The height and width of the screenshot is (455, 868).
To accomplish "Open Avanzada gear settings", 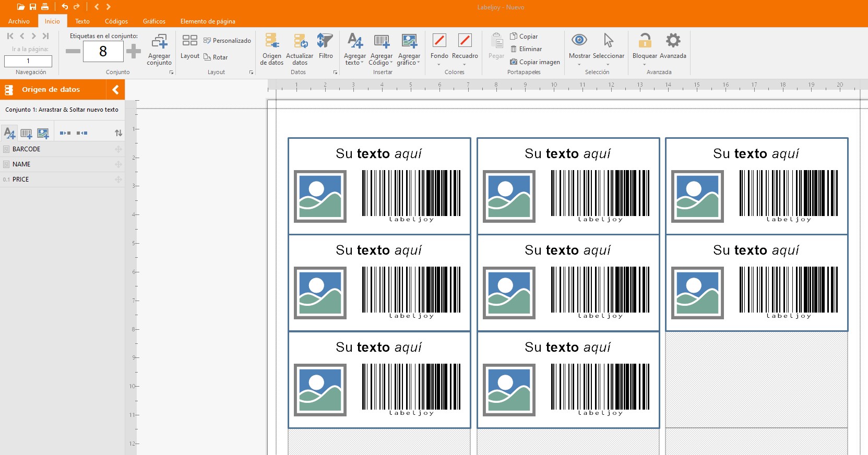I will [x=673, y=46].
